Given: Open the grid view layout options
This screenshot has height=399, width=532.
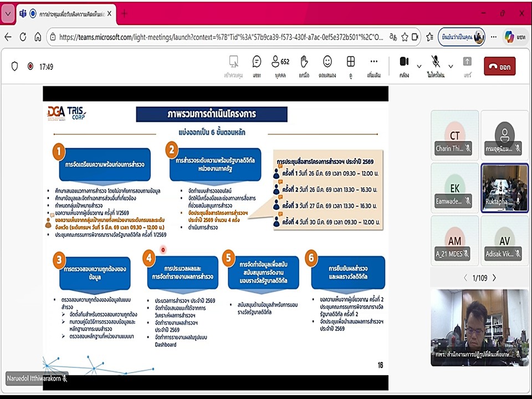Looking at the screenshot, I should tap(351, 65).
